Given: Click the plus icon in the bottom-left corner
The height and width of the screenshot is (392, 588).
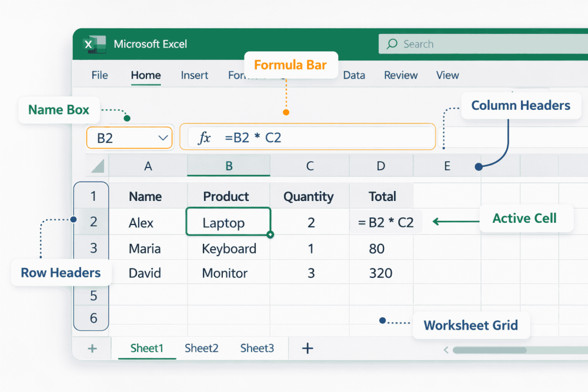Looking at the screenshot, I should click(91, 348).
